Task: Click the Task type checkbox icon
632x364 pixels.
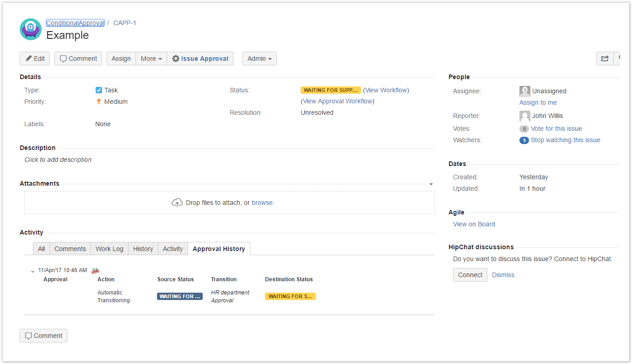Action: coord(99,90)
